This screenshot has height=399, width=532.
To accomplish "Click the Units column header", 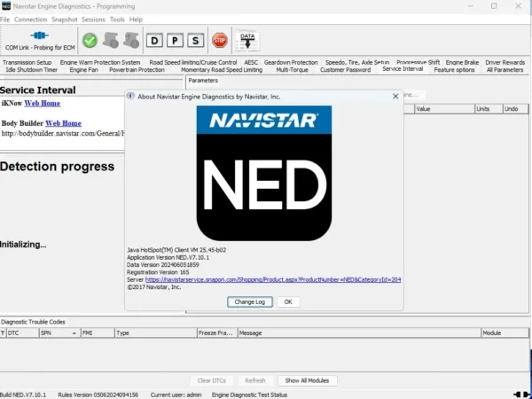I will 489,109.
